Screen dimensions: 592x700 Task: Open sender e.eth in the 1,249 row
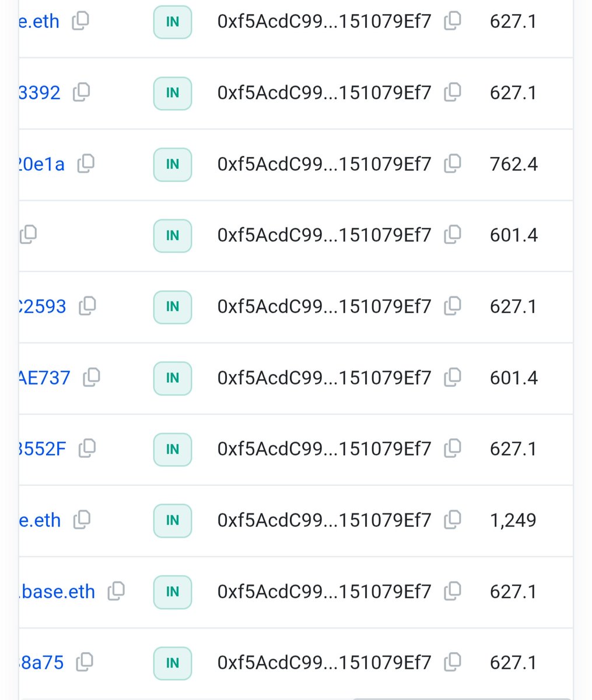click(40, 520)
